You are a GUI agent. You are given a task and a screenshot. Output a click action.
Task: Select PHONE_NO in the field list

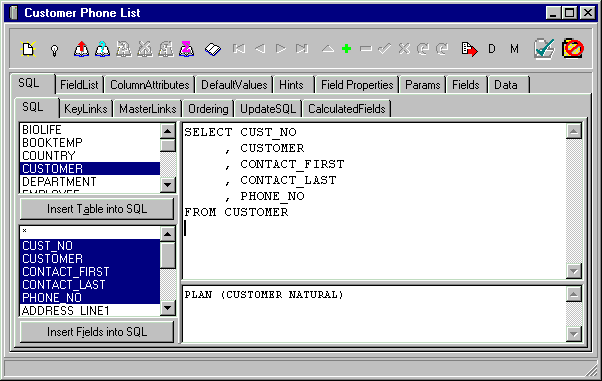coord(90,298)
